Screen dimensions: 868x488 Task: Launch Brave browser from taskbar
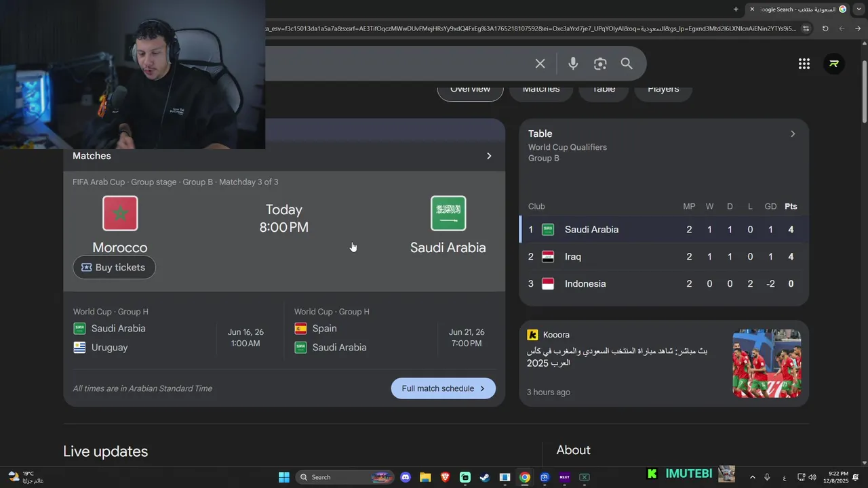pos(445,477)
